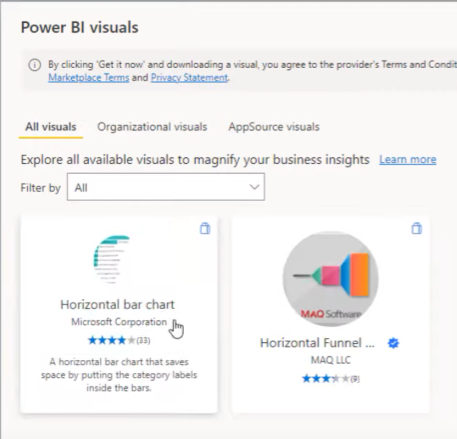Click the Horizontal Funnel shopping bag icon

click(417, 229)
